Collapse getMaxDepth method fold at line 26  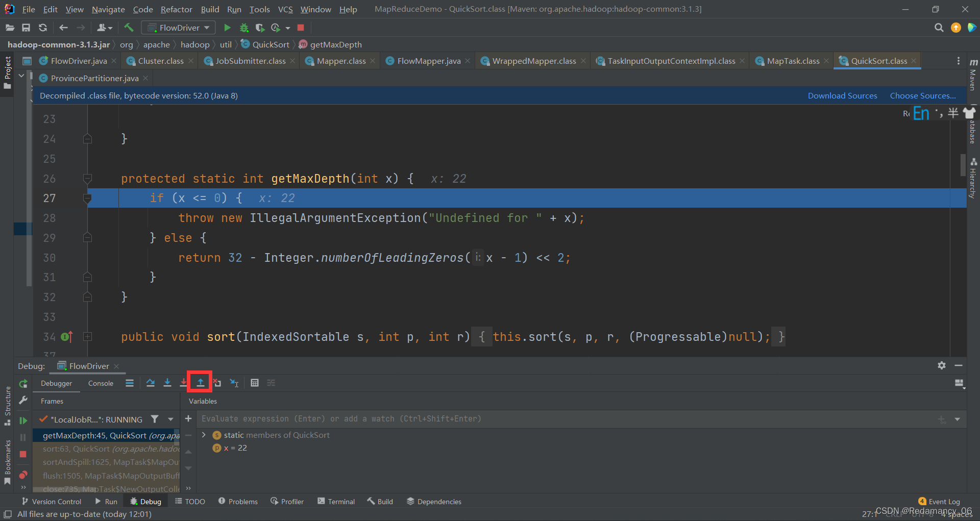(87, 179)
